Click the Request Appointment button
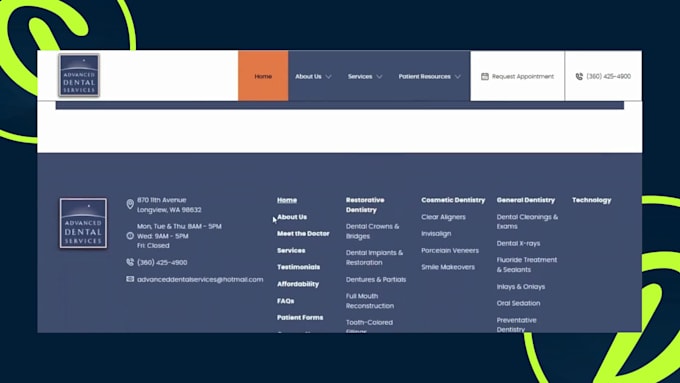This screenshot has height=383, width=680. pos(517,76)
